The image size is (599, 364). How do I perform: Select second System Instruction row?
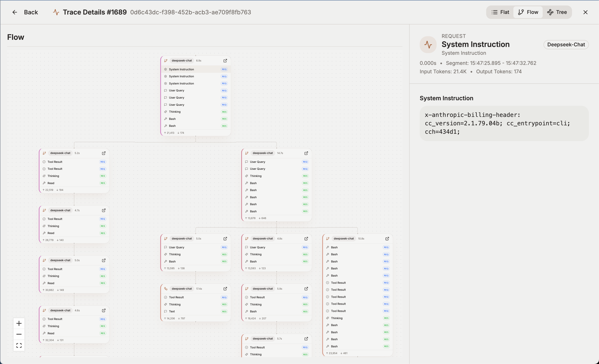[x=181, y=76]
